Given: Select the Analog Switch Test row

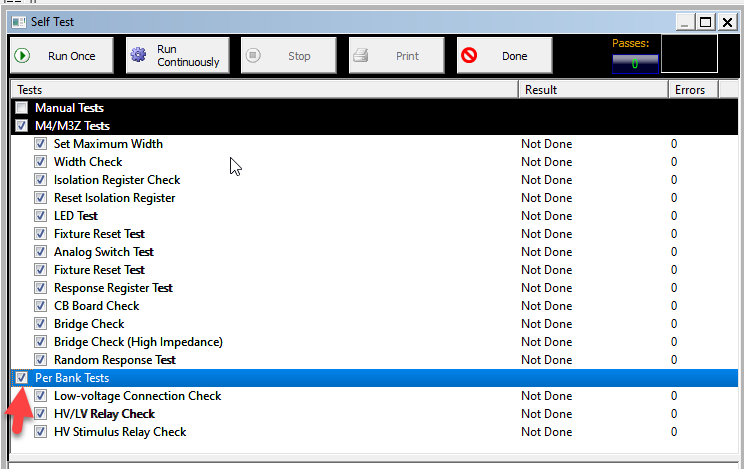Looking at the screenshot, I should (x=104, y=252).
